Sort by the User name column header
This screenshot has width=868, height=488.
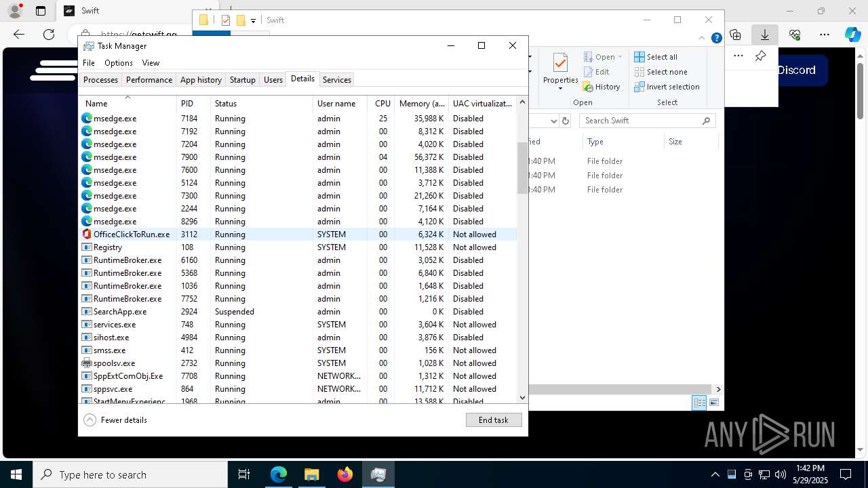click(340, 103)
